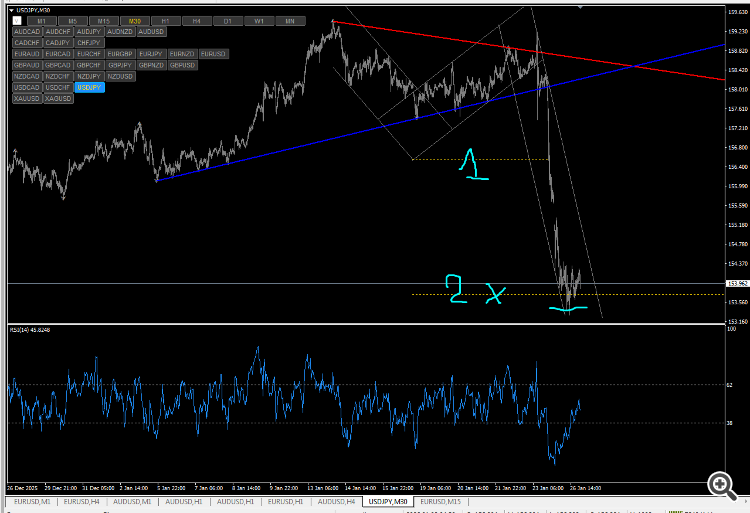Screen dimensions: 750x513
Task: Load the XAUUSD gold symbol
Action: point(27,98)
